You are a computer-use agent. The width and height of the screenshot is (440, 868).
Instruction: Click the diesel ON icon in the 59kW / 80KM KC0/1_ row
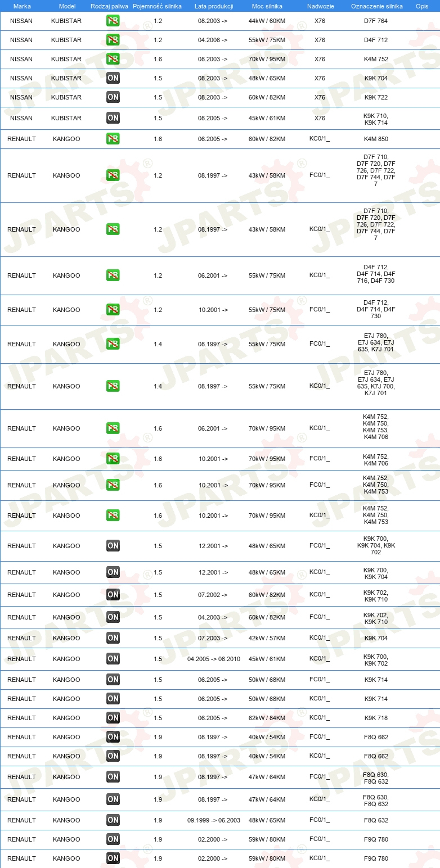pyautogui.click(x=113, y=858)
